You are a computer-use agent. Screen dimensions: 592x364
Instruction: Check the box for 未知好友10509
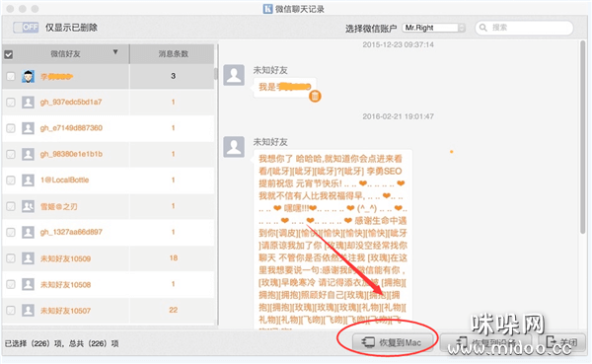pyautogui.click(x=11, y=258)
